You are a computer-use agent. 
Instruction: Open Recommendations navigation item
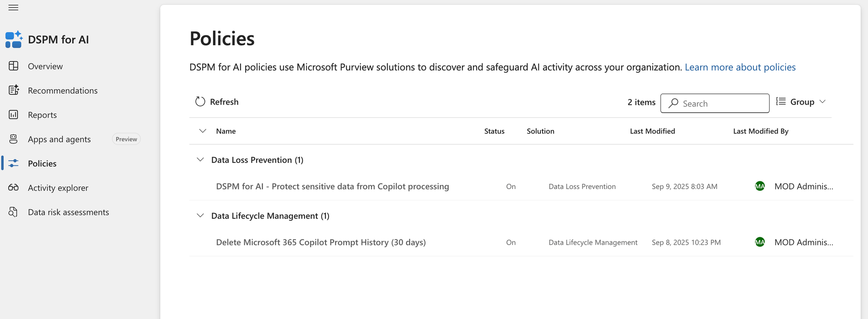[x=62, y=90]
